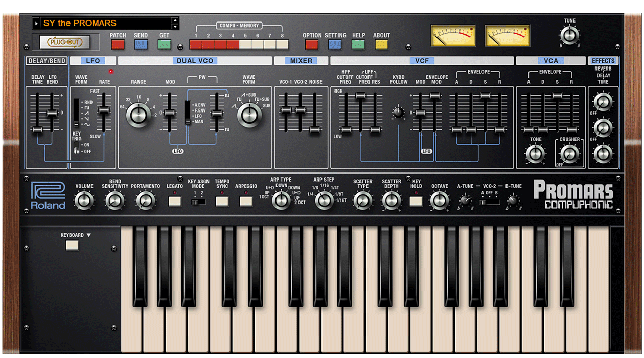Click the ARP STEP knob
The image size is (644, 358).
[324, 200]
